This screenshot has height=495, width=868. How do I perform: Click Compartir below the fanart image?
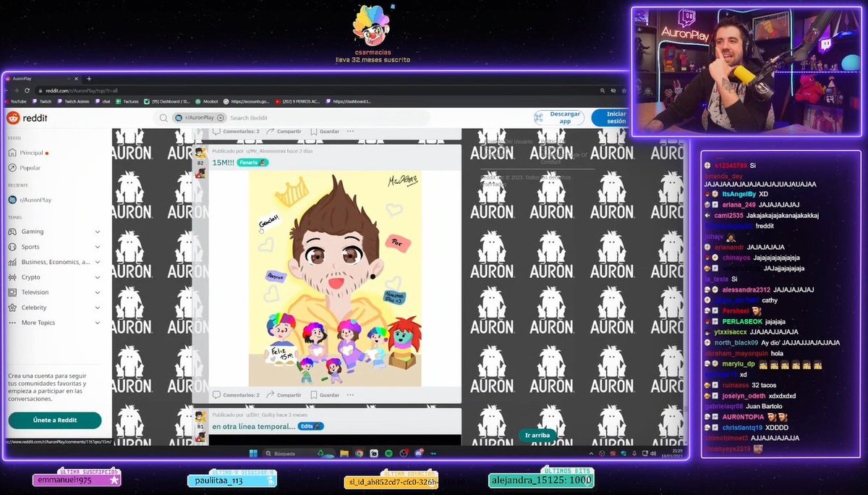(284, 395)
